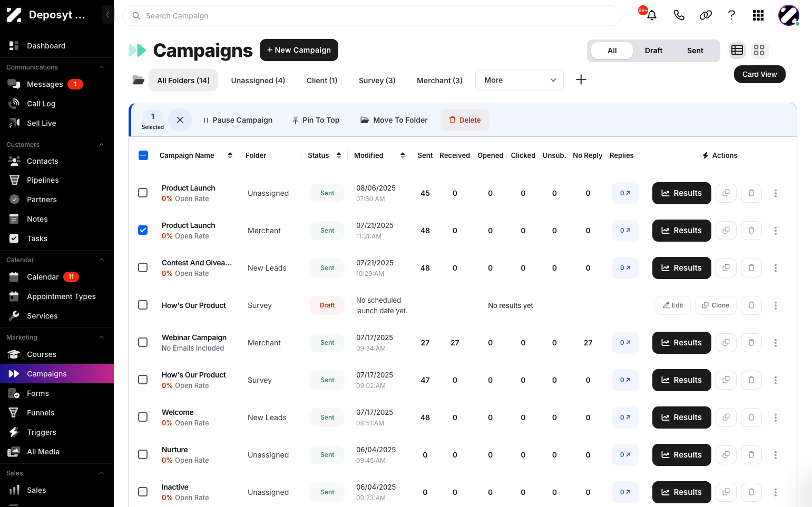Open the More folders dropdown
The image size is (812, 507).
(x=520, y=80)
